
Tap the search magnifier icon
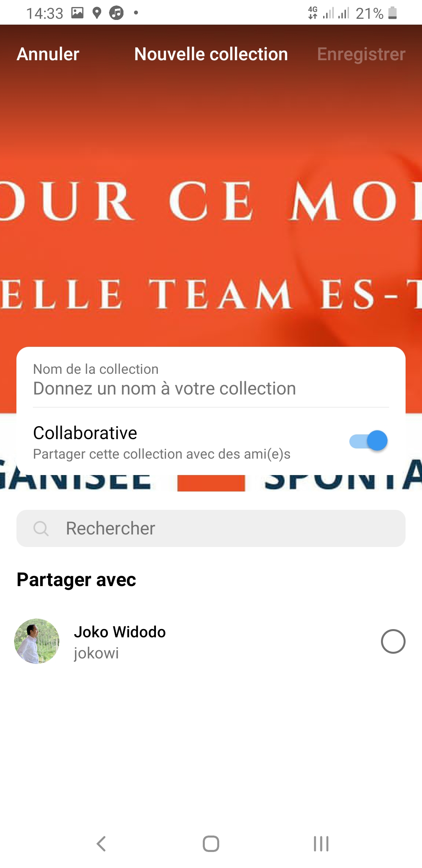41,528
